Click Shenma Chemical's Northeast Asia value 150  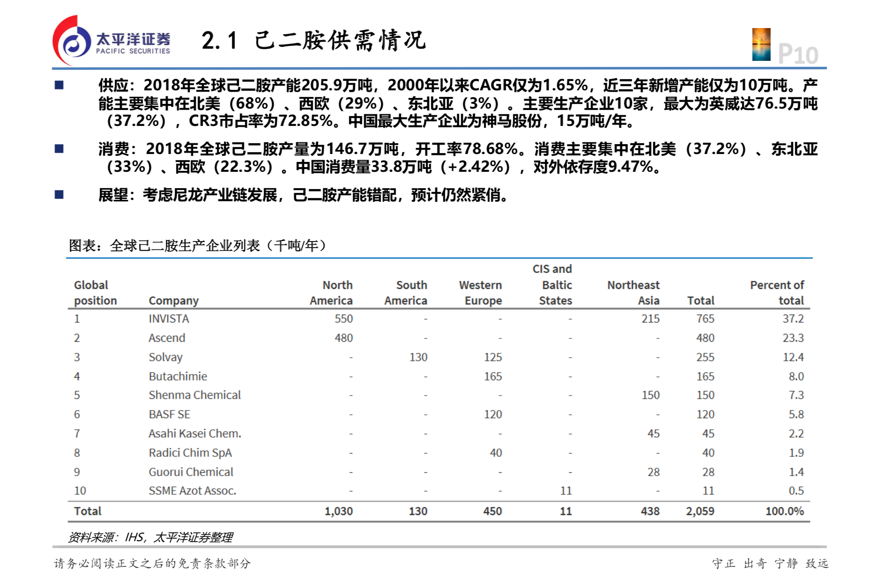(651, 395)
